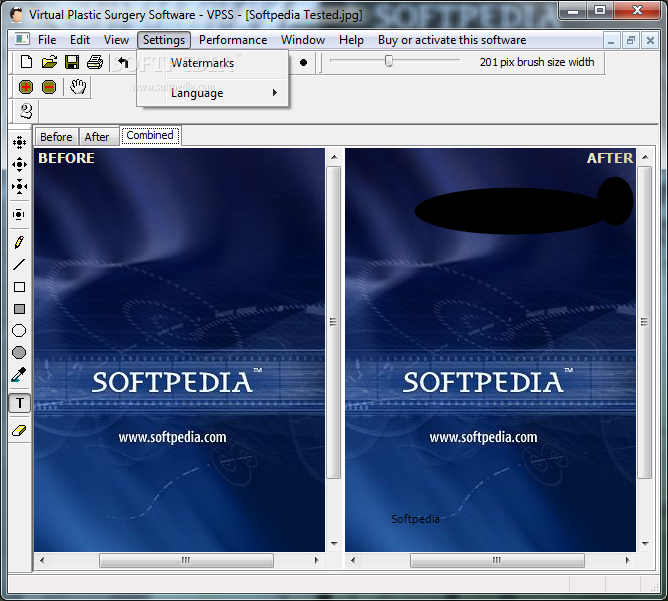
Task: Click the face profile icon in toolbar
Action: (26, 111)
